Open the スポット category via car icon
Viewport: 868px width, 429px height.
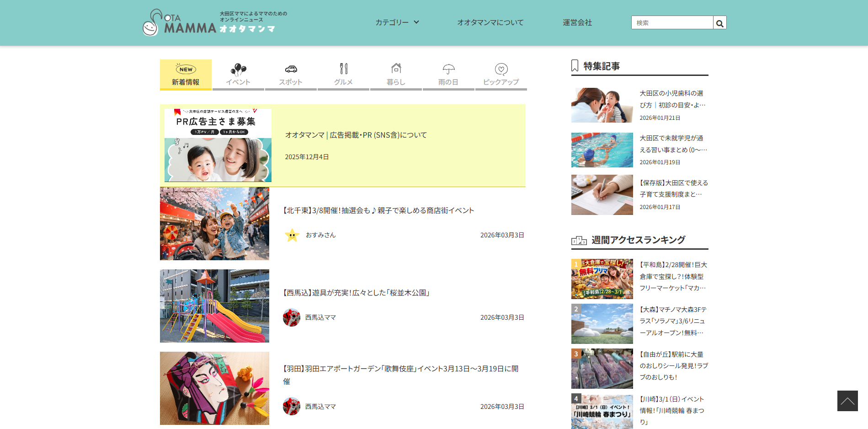tap(291, 70)
